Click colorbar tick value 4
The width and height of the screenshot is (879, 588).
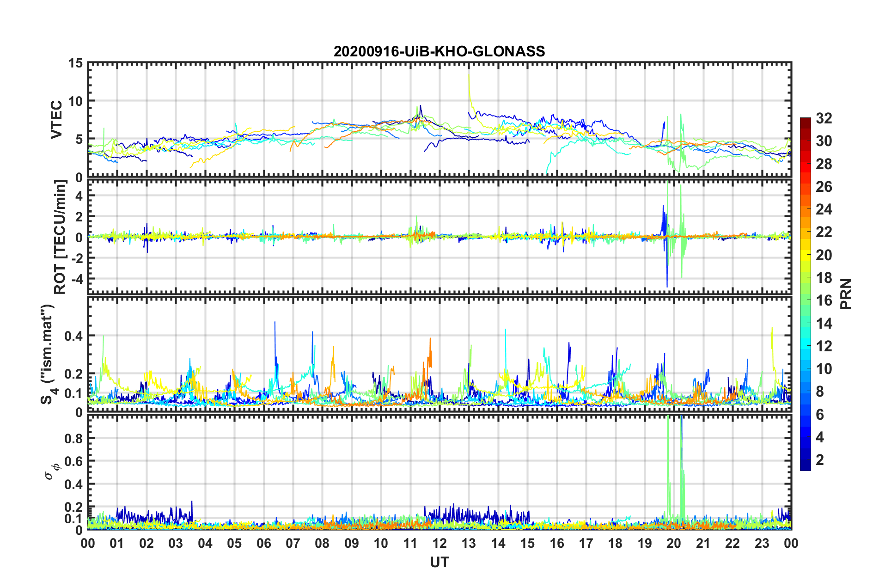[x=819, y=437]
